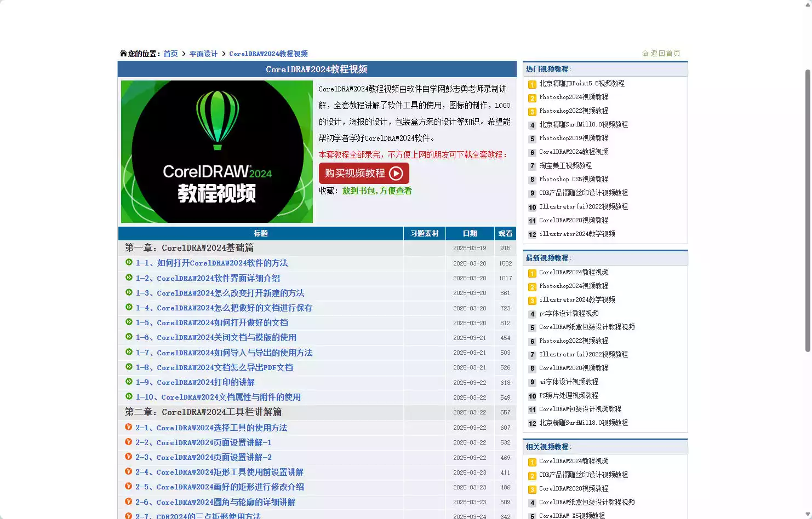
Task: Open lesson 2-2 页面设置讲解-1
Action: 203,442
